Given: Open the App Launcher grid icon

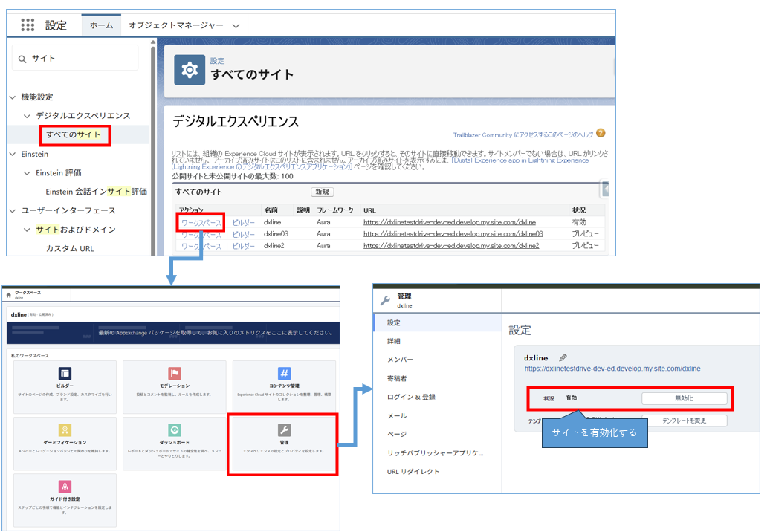Looking at the screenshot, I should pyautogui.click(x=28, y=25).
